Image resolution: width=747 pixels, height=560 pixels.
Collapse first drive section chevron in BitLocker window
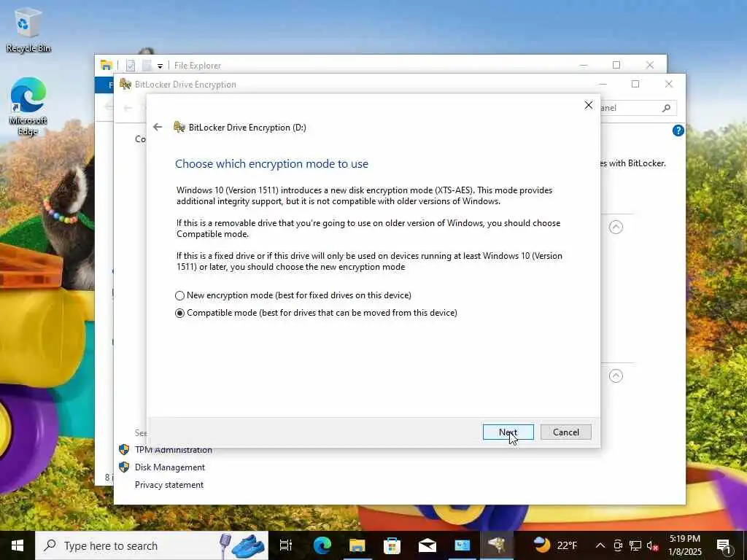[616, 227]
